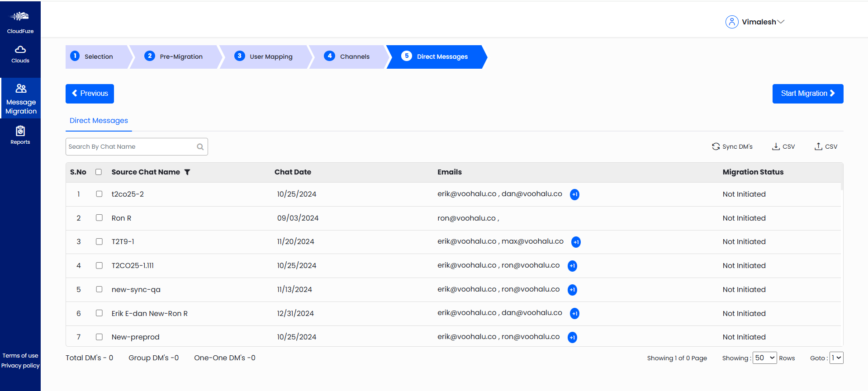Click +1 emails badge for T2CO25-1.111

pyautogui.click(x=572, y=266)
